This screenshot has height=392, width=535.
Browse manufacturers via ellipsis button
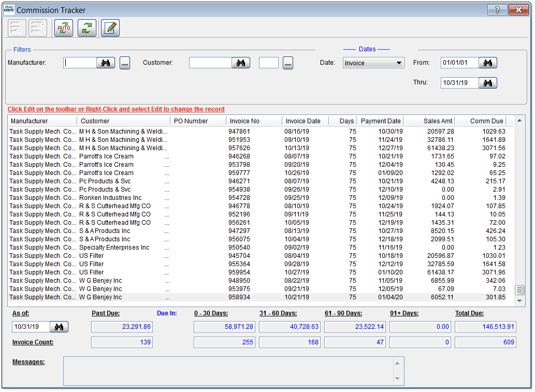click(x=124, y=62)
